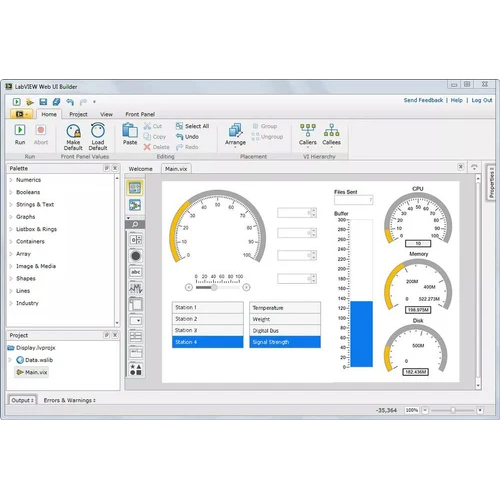500x500 pixels.
Task: Expand the Strings & Text palette category
Action: [11, 204]
